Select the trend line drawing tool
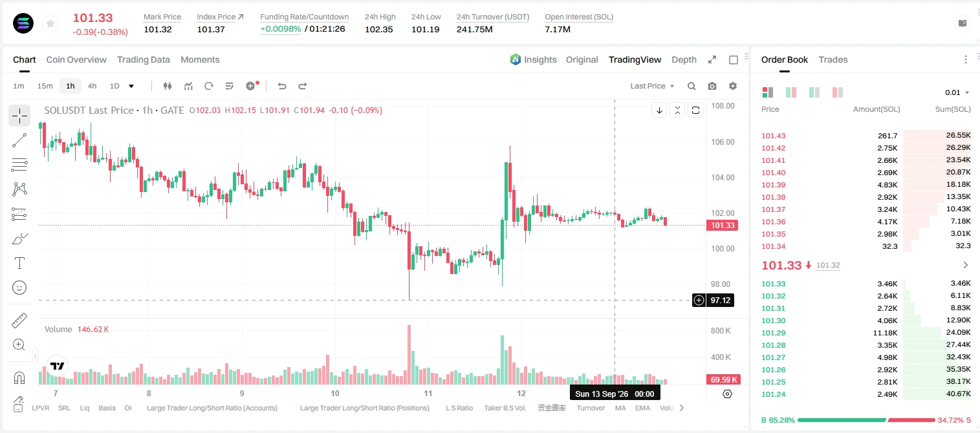 [x=19, y=140]
